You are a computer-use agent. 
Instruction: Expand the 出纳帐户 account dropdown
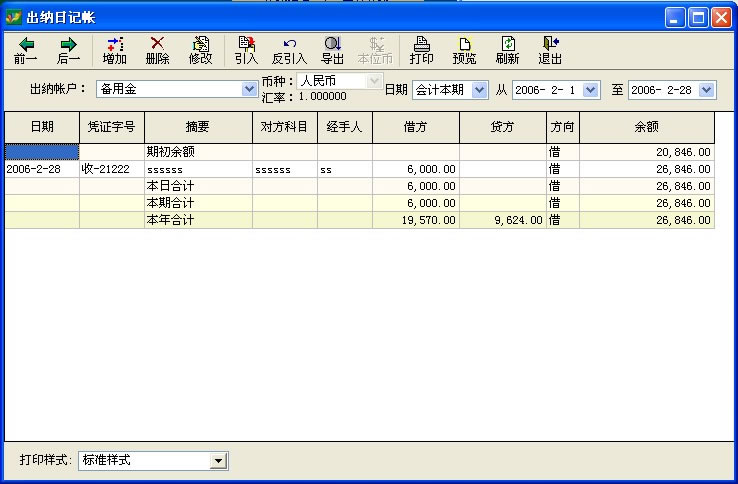coord(250,89)
